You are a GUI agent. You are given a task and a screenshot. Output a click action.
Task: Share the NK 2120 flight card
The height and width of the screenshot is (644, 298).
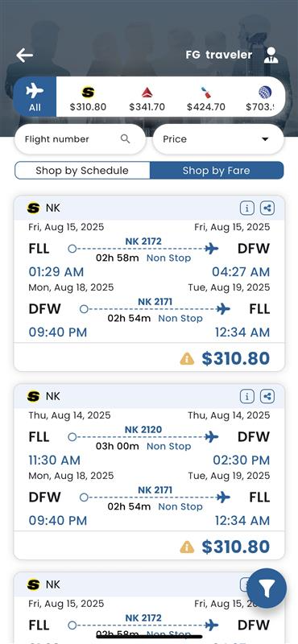tap(267, 396)
